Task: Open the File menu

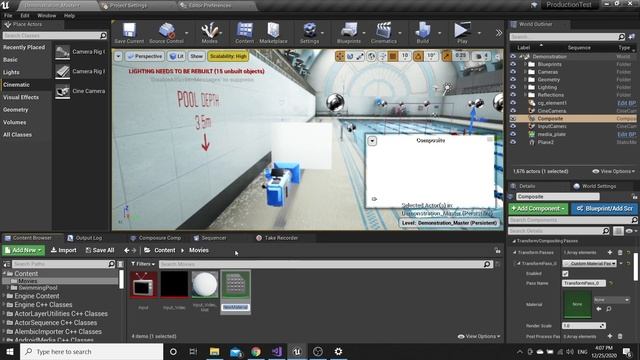Action: [x=8, y=16]
